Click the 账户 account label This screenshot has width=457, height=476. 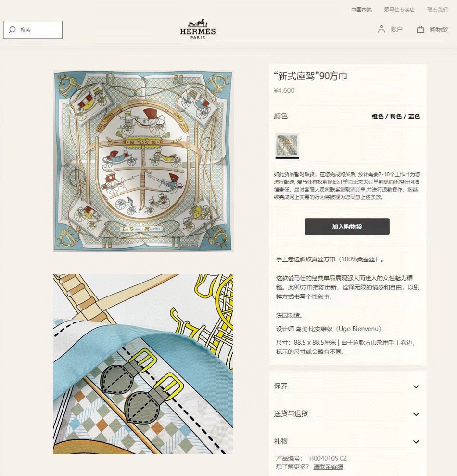[x=396, y=29]
